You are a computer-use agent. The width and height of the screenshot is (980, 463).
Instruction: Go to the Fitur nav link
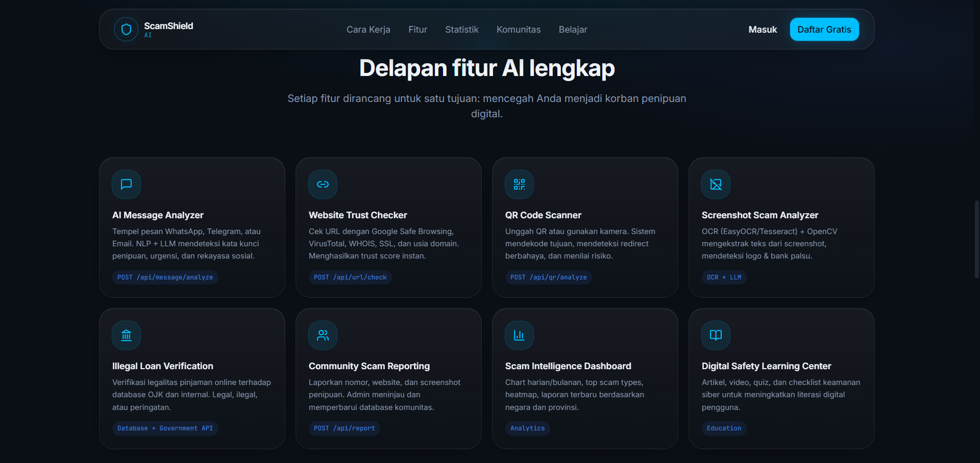pos(418,30)
